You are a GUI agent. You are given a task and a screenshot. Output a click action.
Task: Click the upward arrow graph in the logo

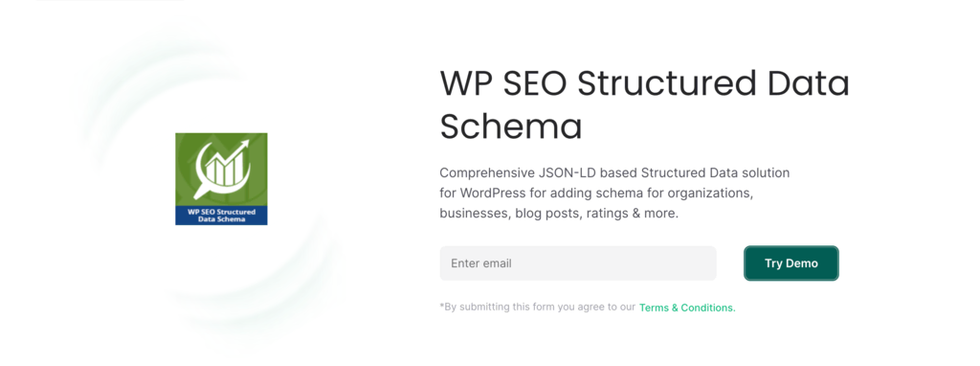pos(225,156)
